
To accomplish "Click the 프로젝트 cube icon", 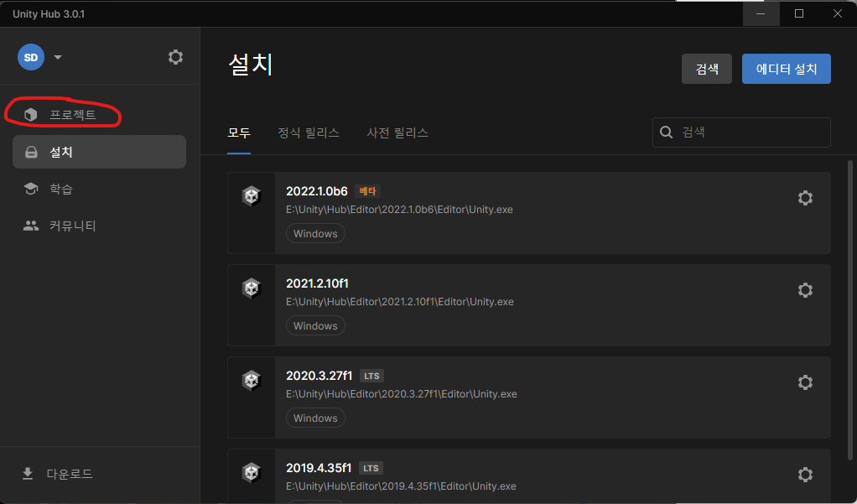I will coord(31,114).
